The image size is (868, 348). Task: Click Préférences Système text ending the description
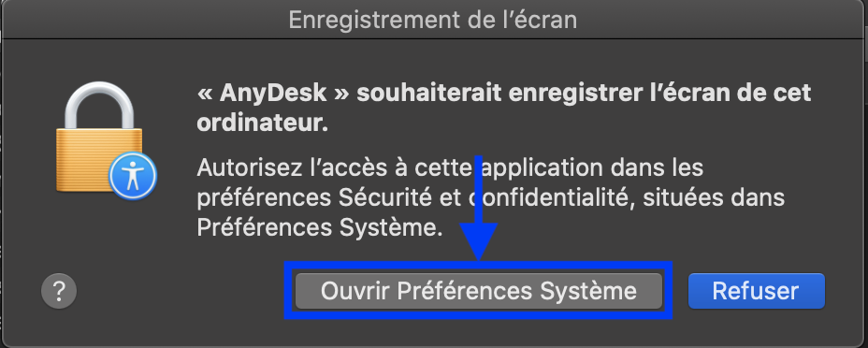(320, 228)
